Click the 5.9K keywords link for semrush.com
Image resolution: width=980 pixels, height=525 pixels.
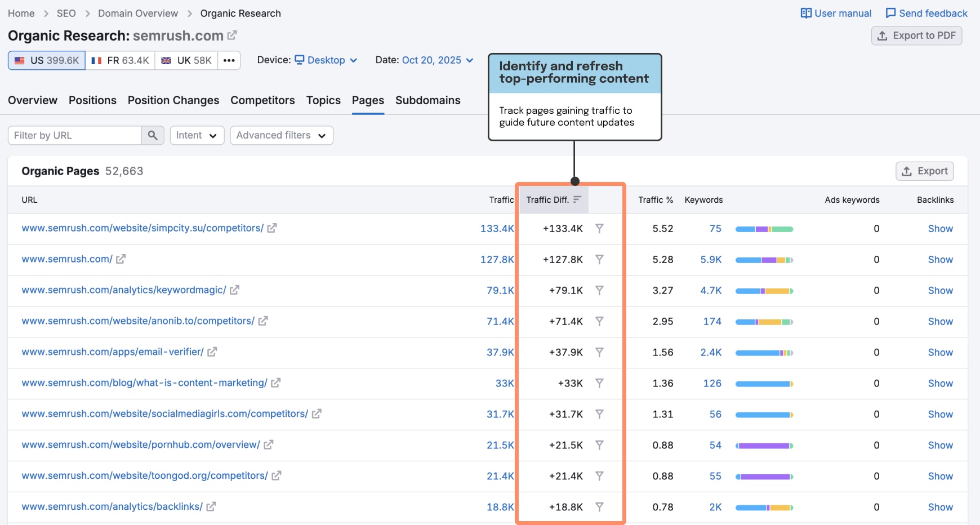coord(711,259)
